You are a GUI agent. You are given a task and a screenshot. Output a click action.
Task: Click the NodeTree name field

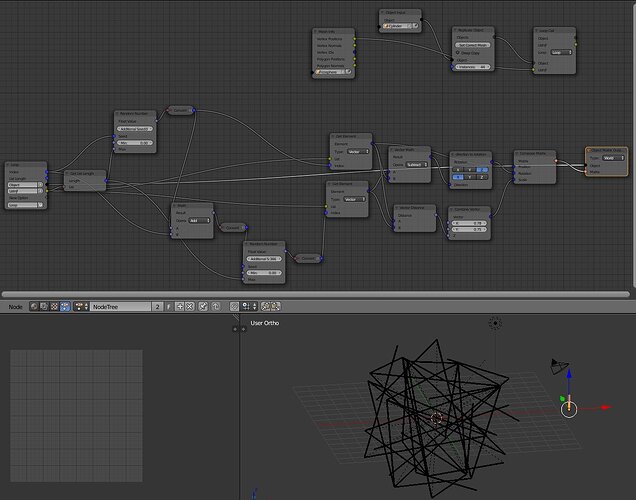point(121,307)
